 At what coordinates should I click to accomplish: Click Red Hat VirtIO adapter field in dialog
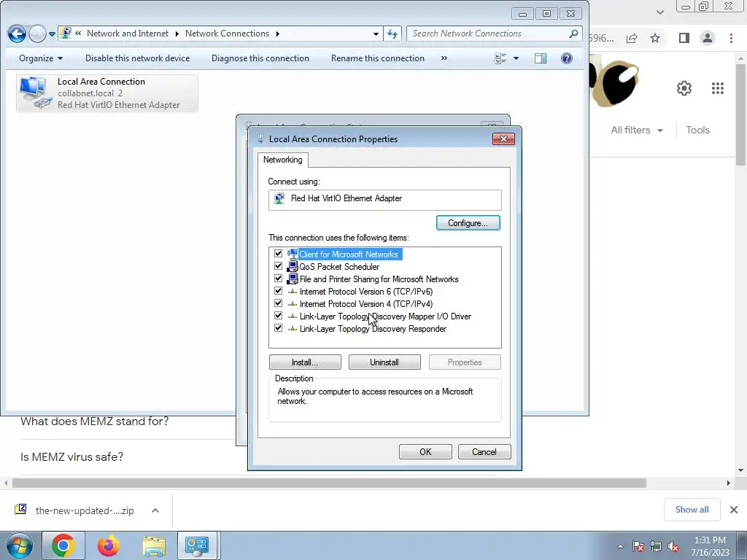(385, 199)
